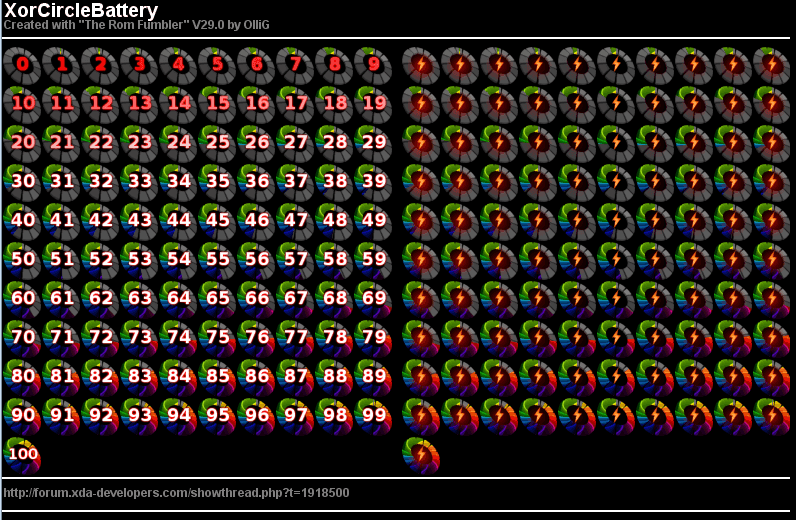This screenshot has width=796, height=520.
Task: Choose the battery icon labeled 53
Action: pyautogui.click(x=139, y=261)
